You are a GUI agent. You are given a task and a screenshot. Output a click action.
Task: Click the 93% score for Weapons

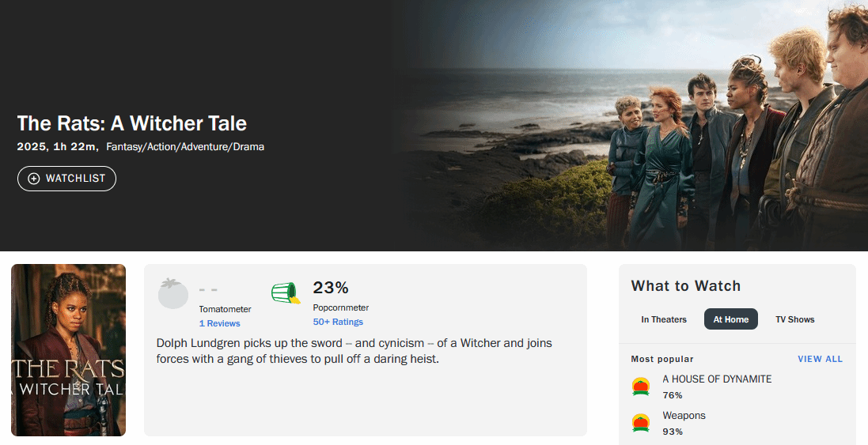(673, 432)
